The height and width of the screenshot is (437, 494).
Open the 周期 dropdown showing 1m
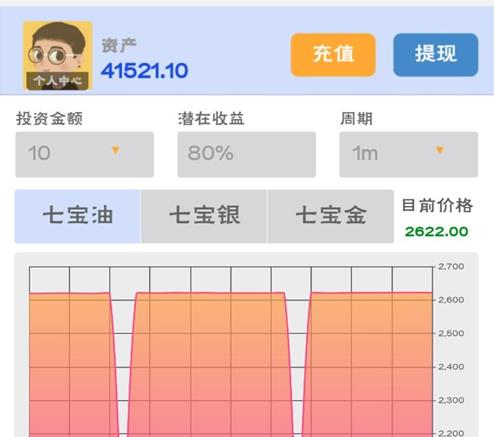(409, 154)
